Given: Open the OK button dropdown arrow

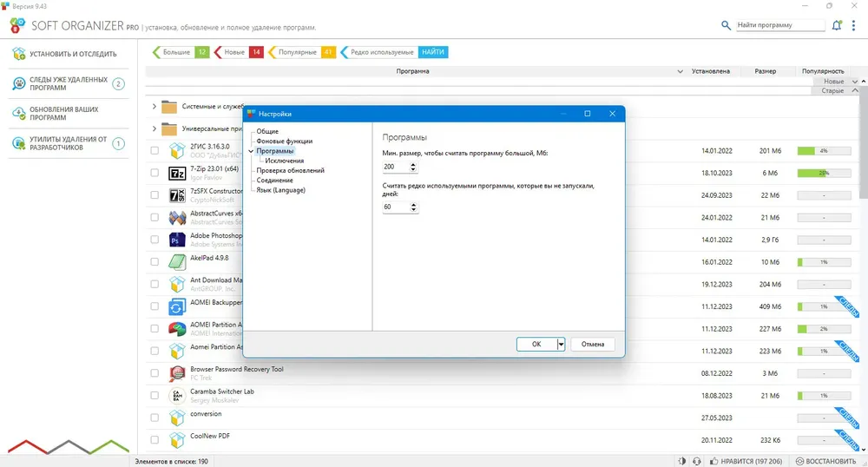Looking at the screenshot, I should pos(561,344).
